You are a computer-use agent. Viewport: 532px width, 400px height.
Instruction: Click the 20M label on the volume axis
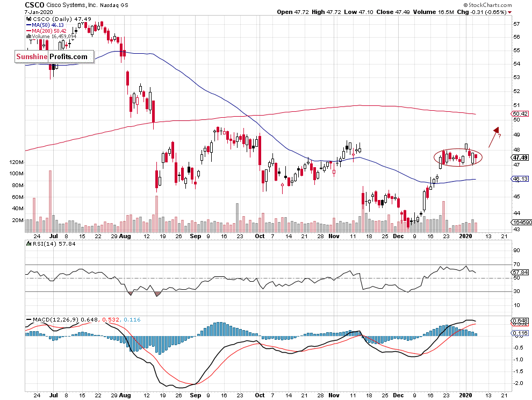point(18,220)
